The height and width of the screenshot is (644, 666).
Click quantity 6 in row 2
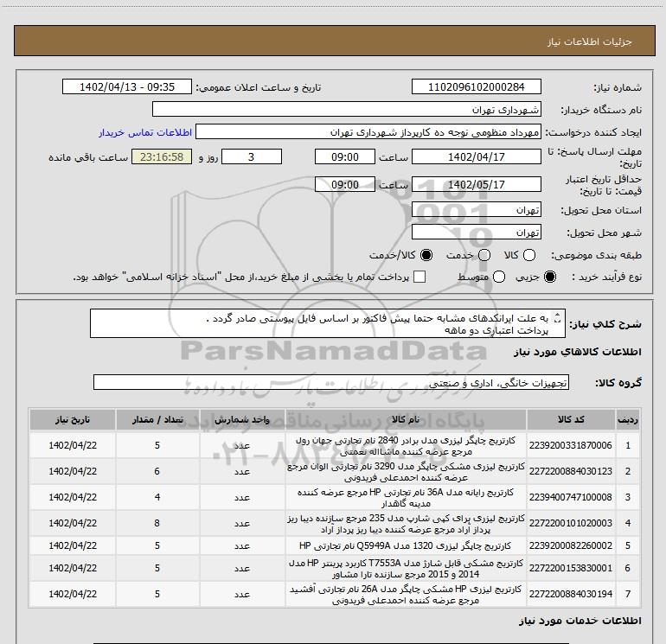coord(157,471)
